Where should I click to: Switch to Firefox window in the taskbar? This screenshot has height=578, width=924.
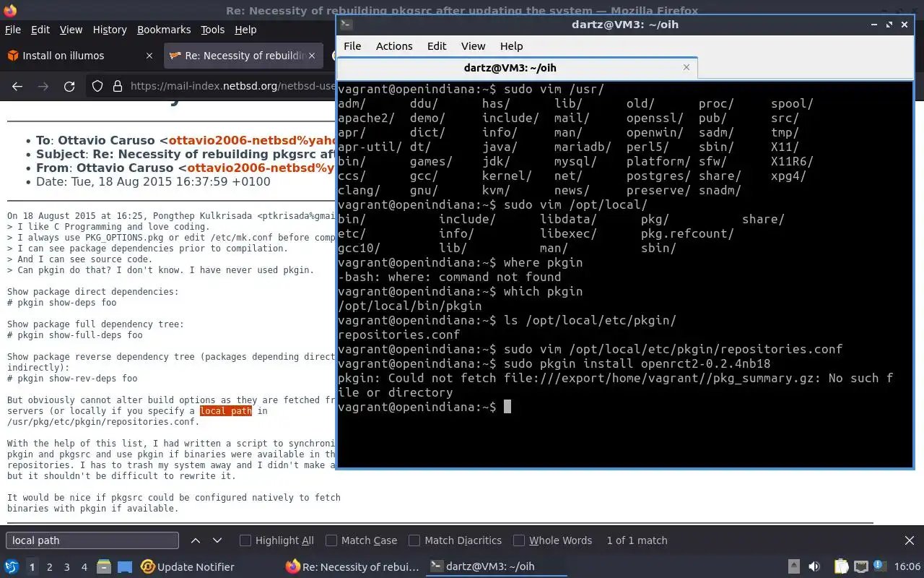352,566
